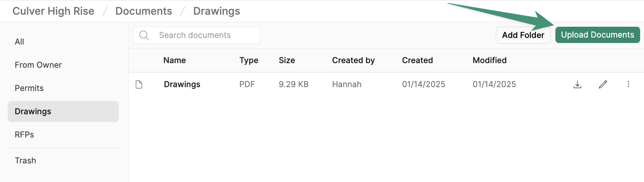Open the Permits folder

[29, 88]
